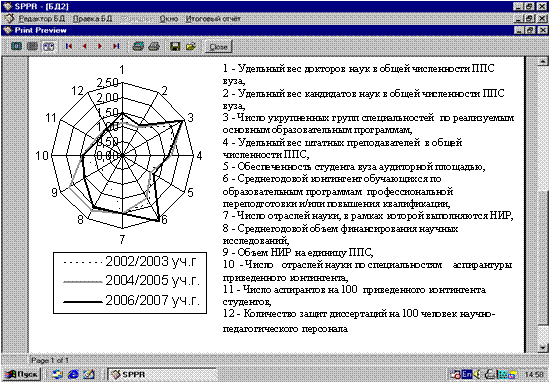The height and width of the screenshot is (382, 549).
Task: Save the report with floppy icon
Action: click(175, 46)
